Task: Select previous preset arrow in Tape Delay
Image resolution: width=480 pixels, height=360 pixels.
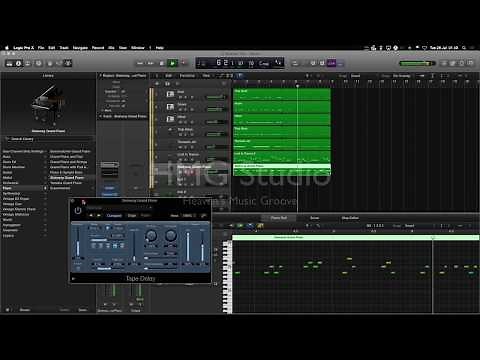Action: pyautogui.click(x=91, y=215)
